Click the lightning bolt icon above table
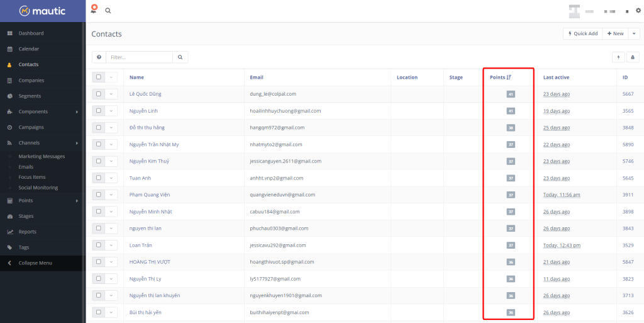644x323 pixels. (619, 57)
